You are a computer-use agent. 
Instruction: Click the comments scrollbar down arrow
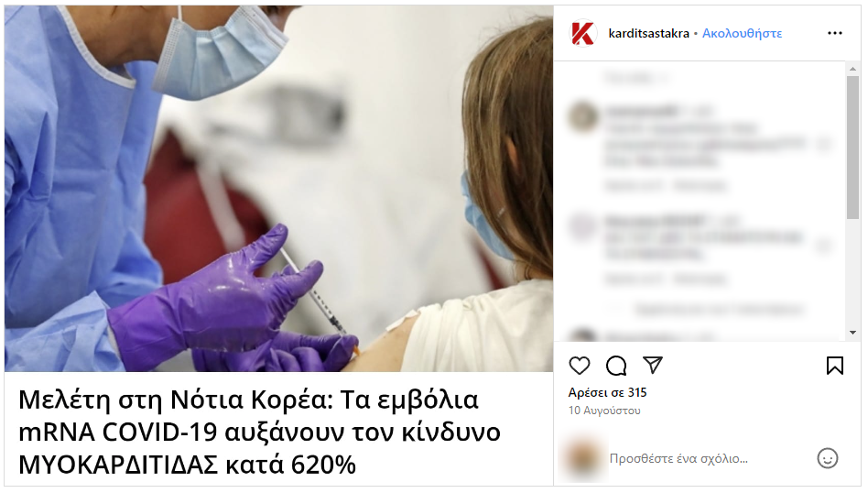click(852, 333)
